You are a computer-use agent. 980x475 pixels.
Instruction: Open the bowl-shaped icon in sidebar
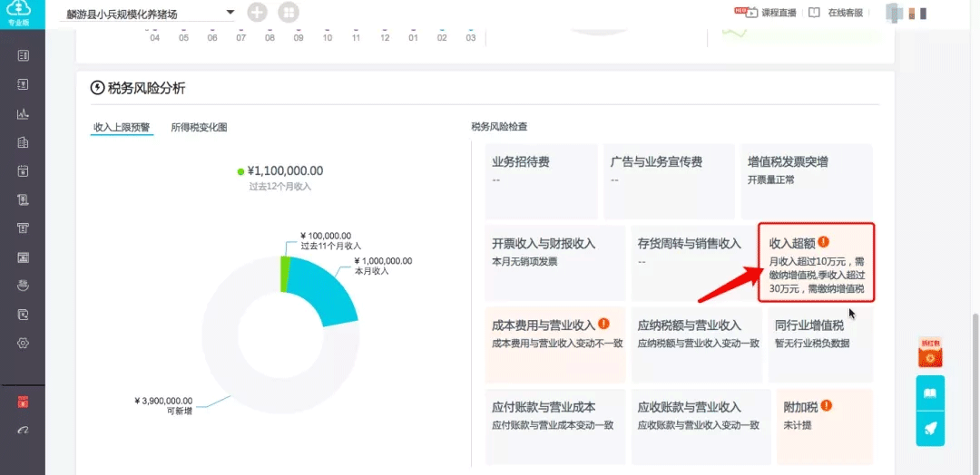(x=23, y=286)
